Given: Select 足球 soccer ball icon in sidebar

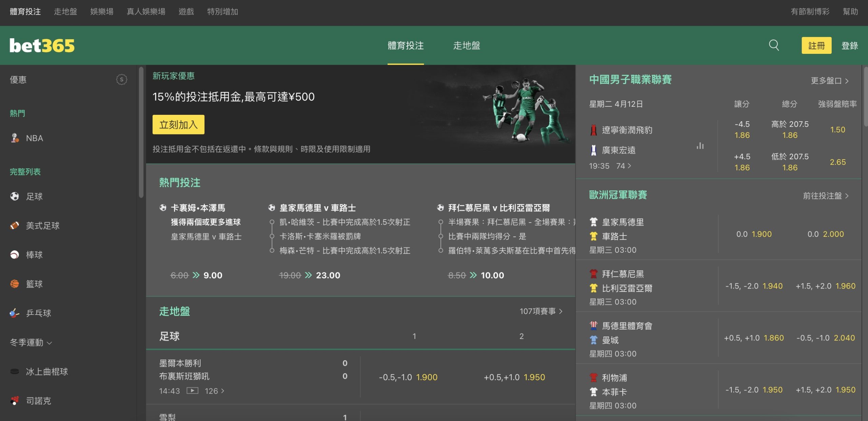Looking at the screenshot, I should (x=15, y=196).
